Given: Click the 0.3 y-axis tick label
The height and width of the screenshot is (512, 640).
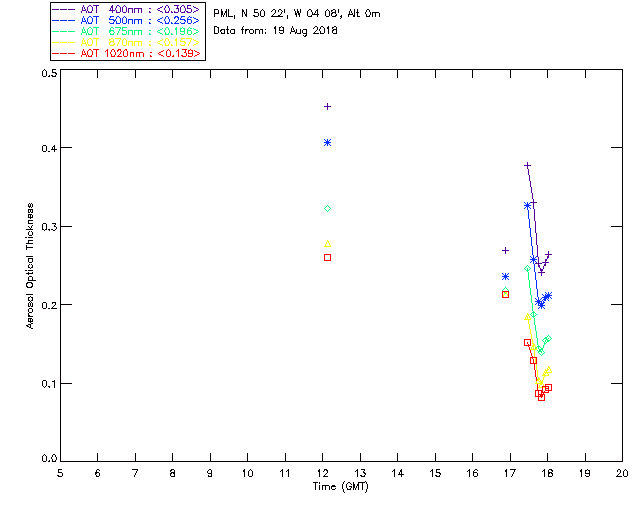Looking at the screenshot, I should (x=49, y=227).
